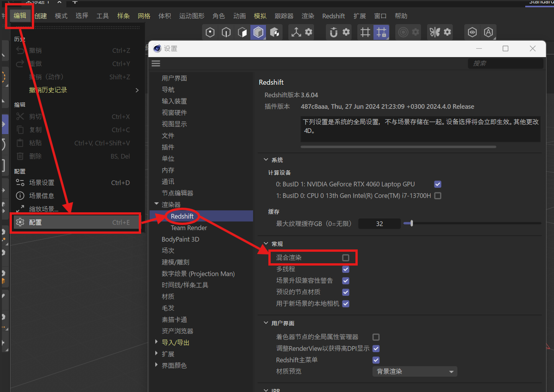Expand the 导入/导出 tree node
The width and height of the screenshot is (554, 392).
[156, 341]
